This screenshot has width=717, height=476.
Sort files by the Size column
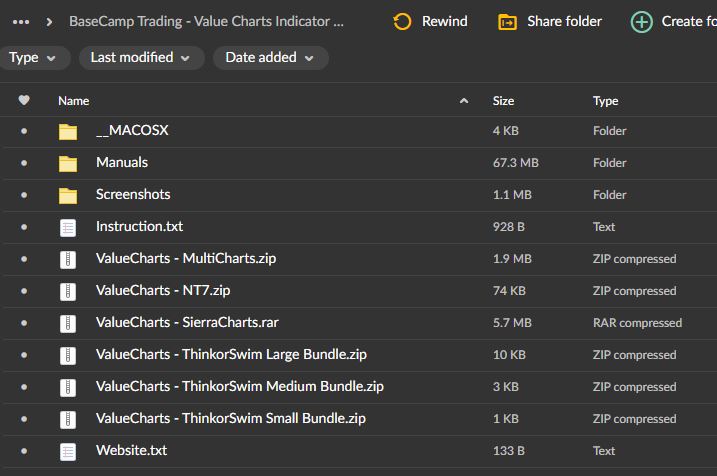click(503, 100)
